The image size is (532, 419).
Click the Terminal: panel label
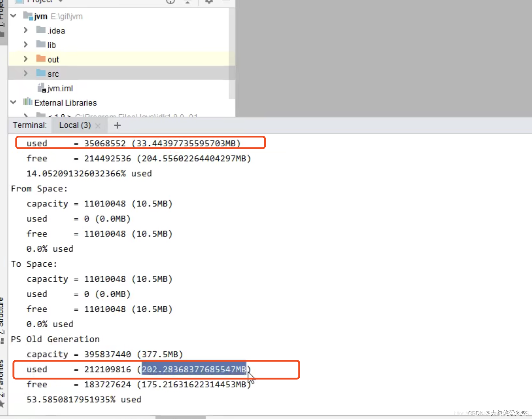(x=30, y=125)
